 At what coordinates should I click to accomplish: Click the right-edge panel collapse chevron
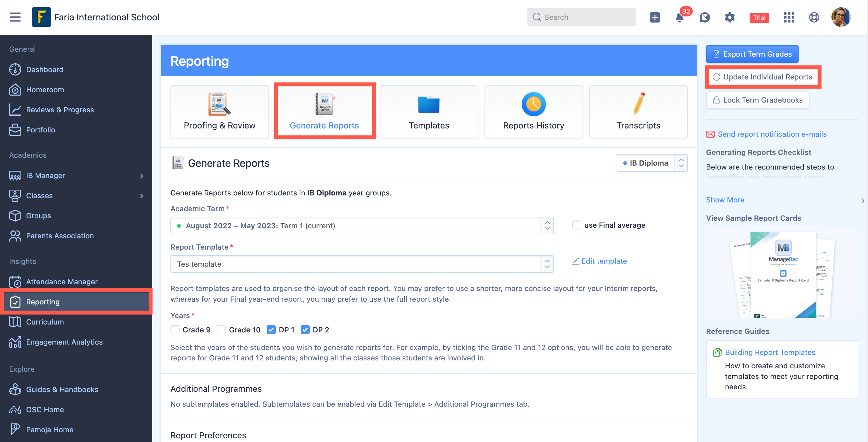[x=863, y=201]
